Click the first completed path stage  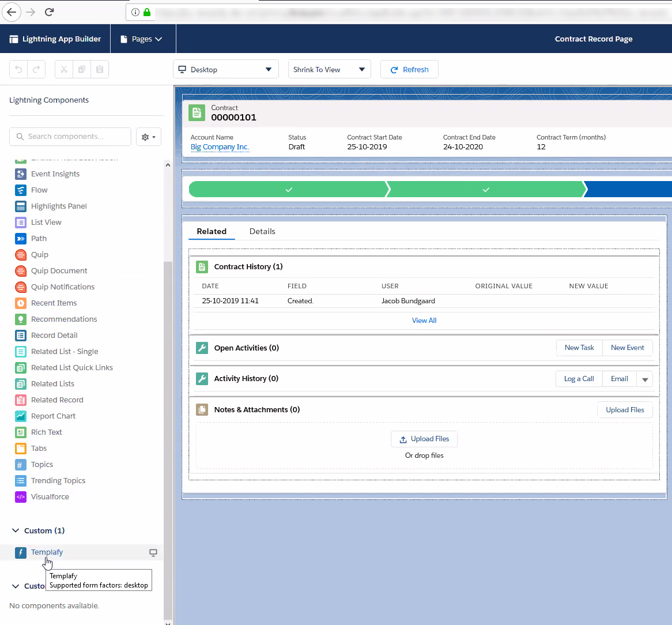click(288, 190)
